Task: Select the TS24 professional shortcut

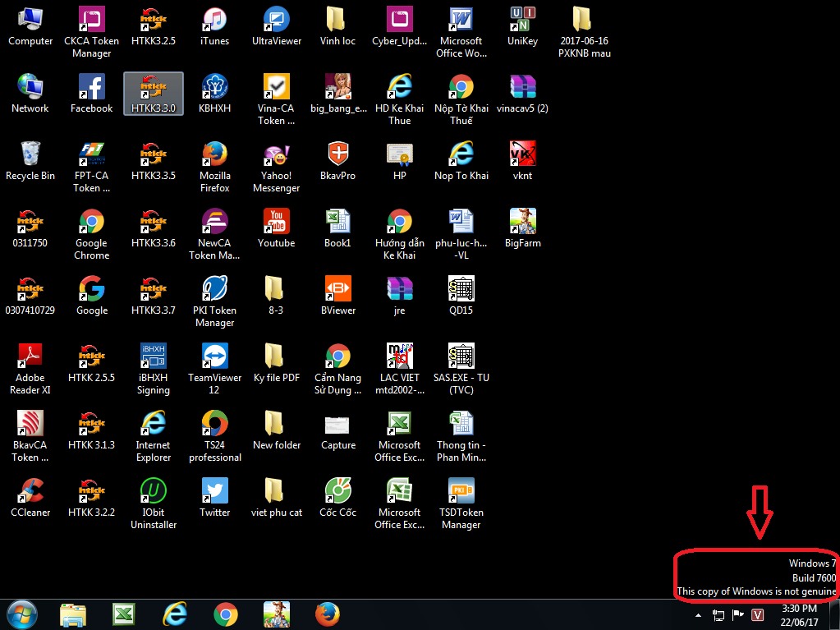Action: [214, 437]
